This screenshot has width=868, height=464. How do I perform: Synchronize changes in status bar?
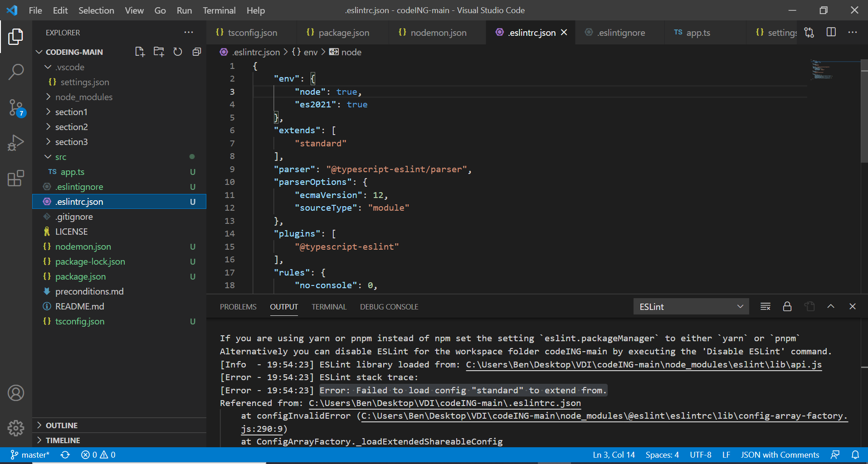pyautogui.click(x=65, y=454)
